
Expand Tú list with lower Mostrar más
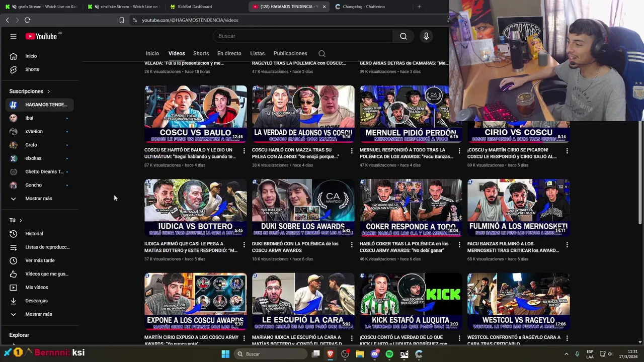tap(39, 314)
